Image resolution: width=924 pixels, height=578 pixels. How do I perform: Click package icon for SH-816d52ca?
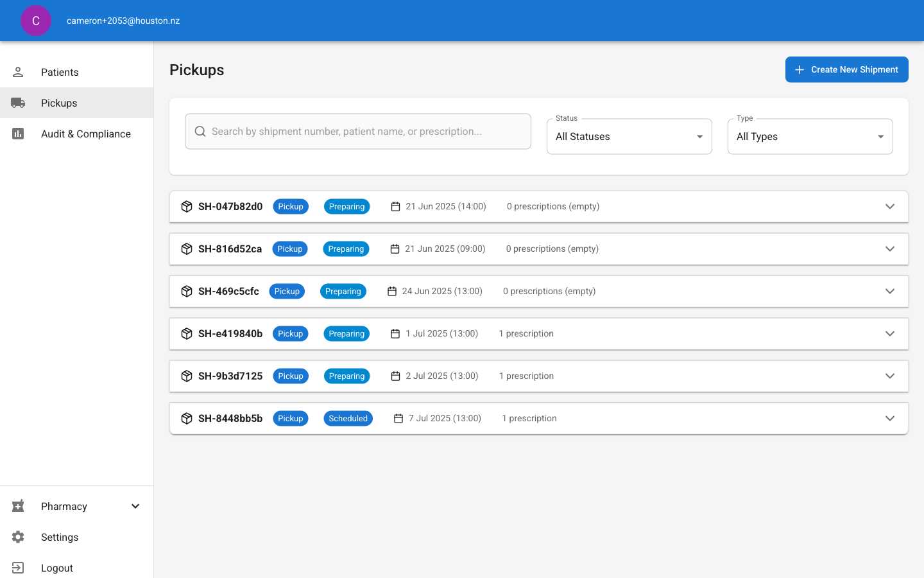[x=187, y=249]
